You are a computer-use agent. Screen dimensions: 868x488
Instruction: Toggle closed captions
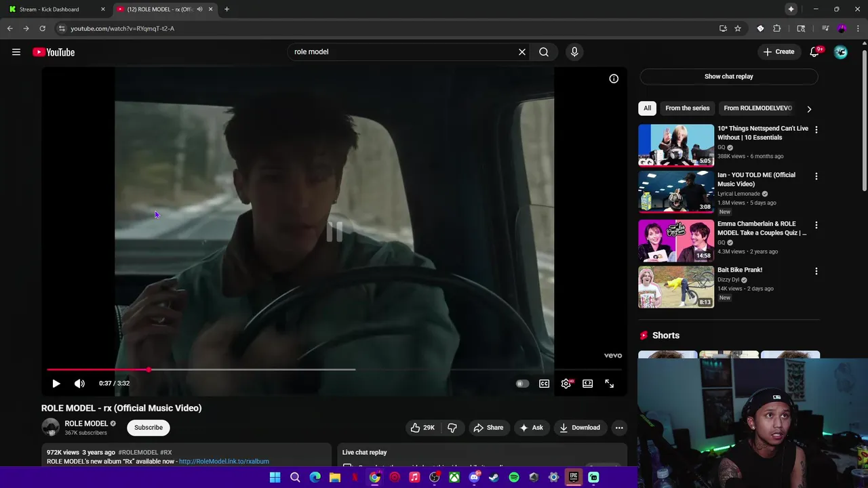[544, 384]
